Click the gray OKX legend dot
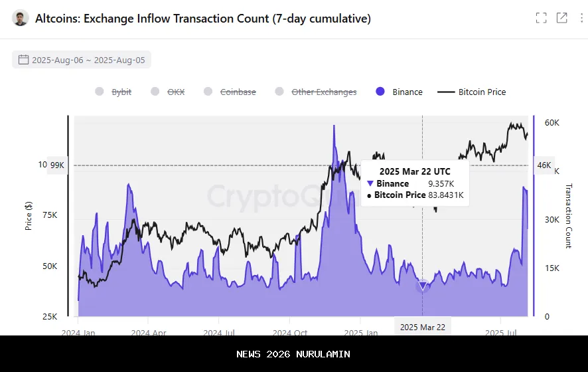The image size is (588, 372). point(155,92)
